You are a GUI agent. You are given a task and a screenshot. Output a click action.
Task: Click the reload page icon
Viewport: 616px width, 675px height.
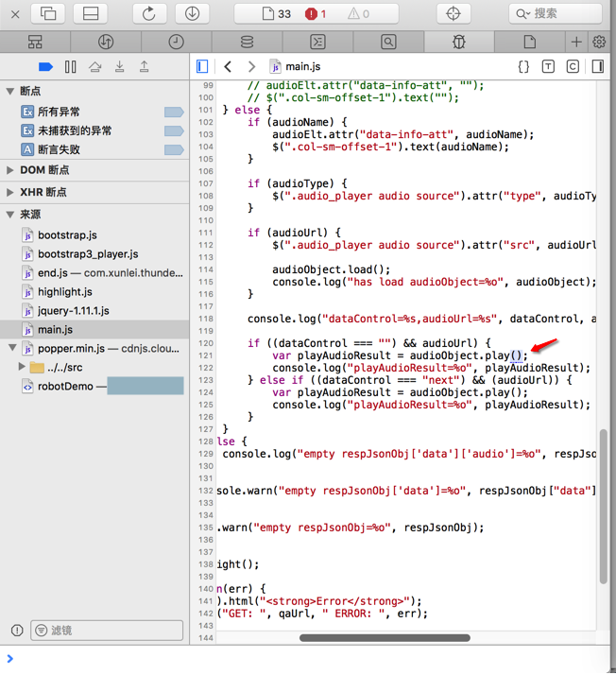pyautogui.click(x=149, y=13)
